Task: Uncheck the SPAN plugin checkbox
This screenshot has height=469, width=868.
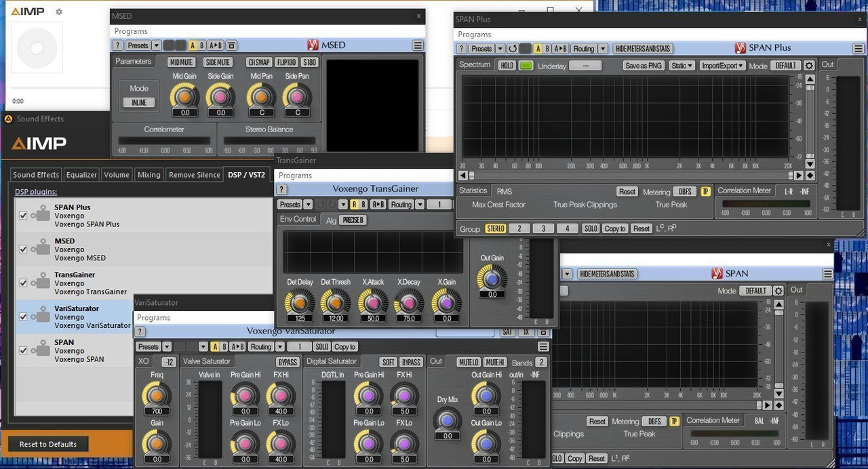Action: 23,350
